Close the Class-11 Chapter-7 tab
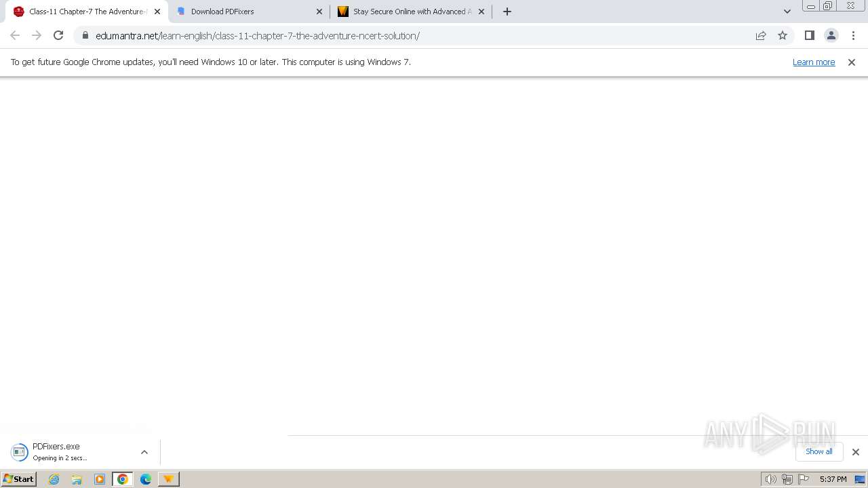 click(x=157, y=12)
